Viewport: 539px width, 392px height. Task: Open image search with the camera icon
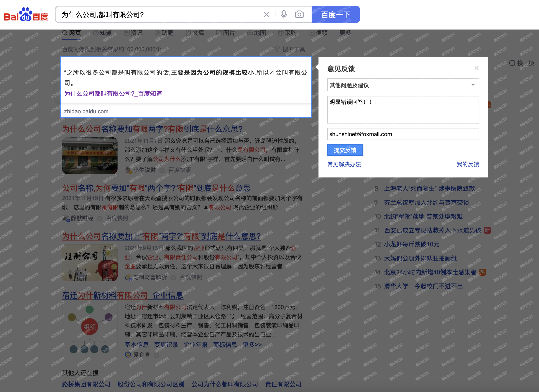(x=299, y=15)
